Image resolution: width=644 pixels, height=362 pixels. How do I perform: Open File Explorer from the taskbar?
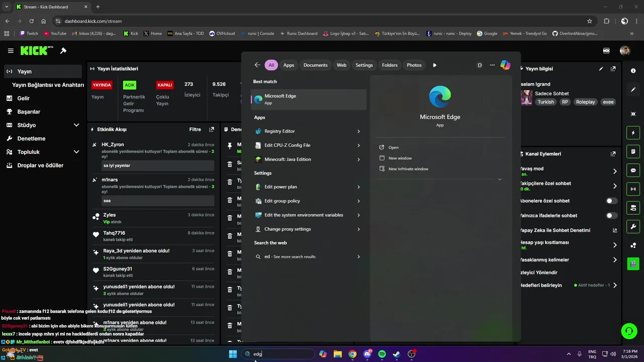point(338,354)
